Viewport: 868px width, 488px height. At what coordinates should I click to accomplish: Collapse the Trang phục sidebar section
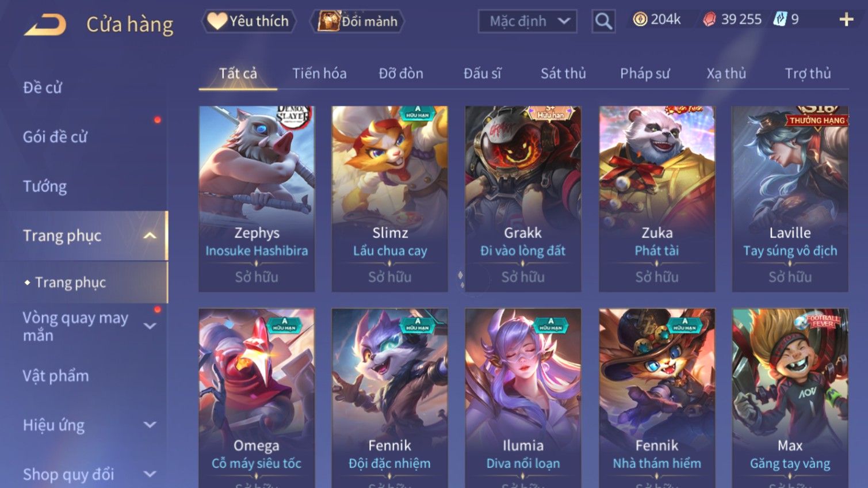coord(150,235)
